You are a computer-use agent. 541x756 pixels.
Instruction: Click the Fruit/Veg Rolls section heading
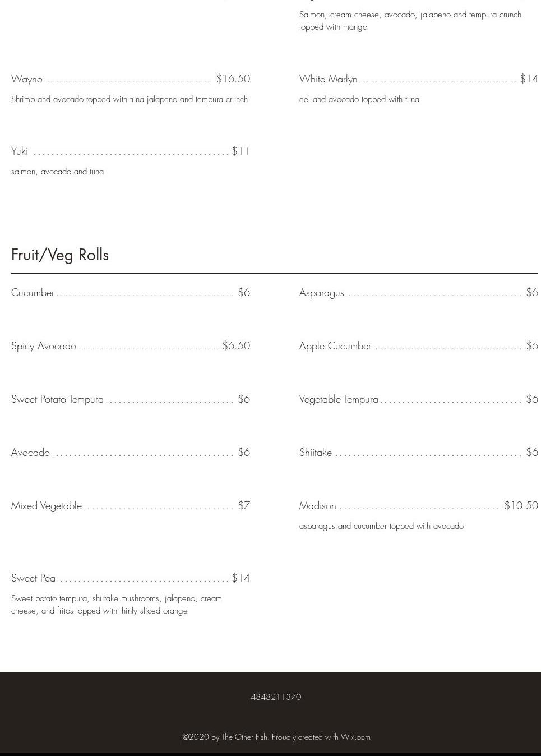(60, 255)
